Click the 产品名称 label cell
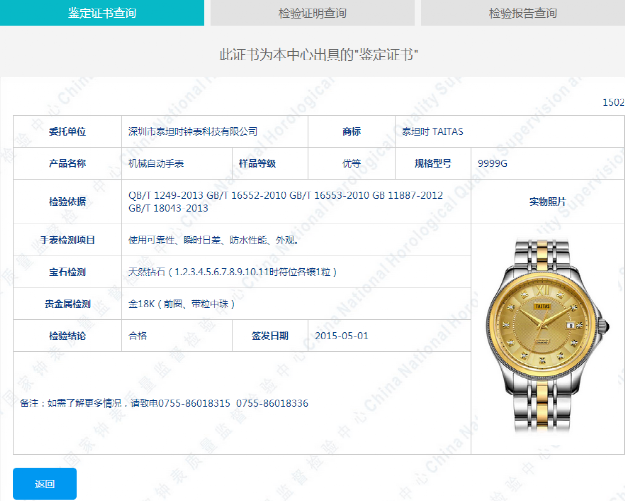Screen dimensions: 626x501 tap(67, 163)
